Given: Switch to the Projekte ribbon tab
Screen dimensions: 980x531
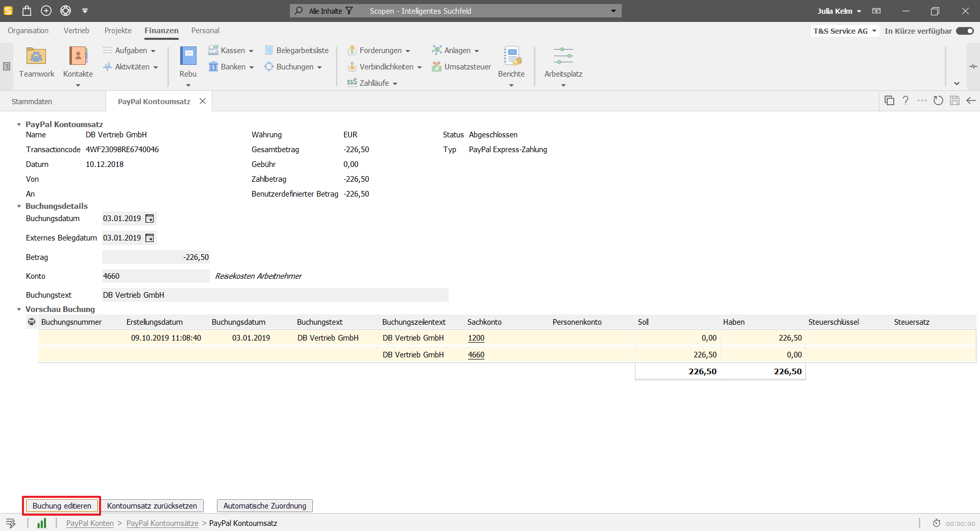Looking at the screenshot, I should click(118, 31).
